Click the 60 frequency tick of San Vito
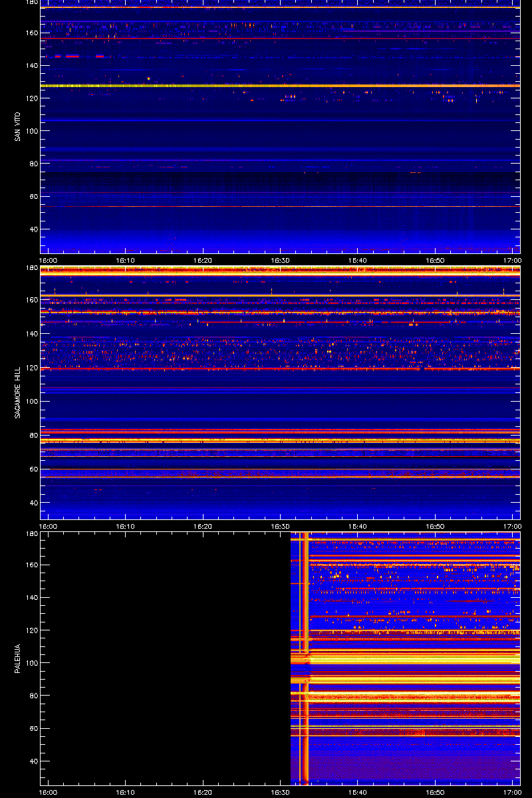Screen dimensions: 532x798 point(33,197)
